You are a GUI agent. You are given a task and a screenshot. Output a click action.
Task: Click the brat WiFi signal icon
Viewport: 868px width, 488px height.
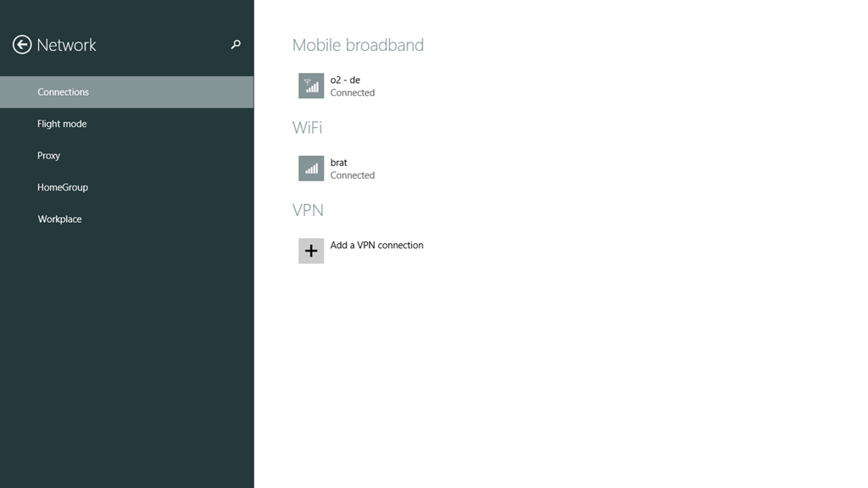(311, 169)
